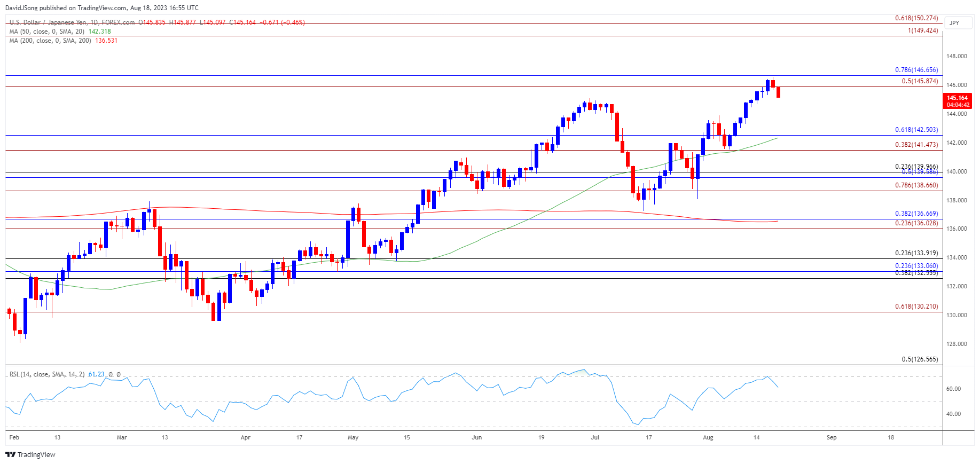Click the 0.618(130.210) Fibonacci label
Screen dimensions: 980x464
pyautogui.click(x=916, y=306)
